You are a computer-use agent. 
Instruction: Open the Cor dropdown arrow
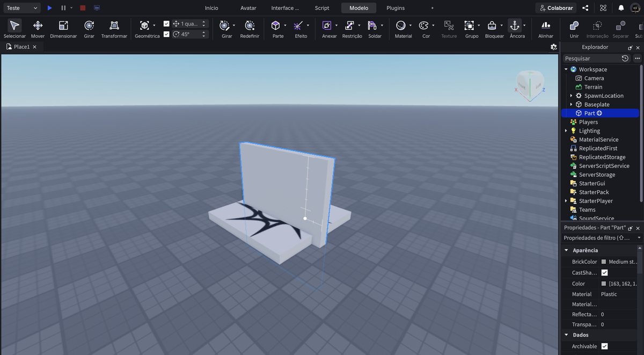point(434,25)
